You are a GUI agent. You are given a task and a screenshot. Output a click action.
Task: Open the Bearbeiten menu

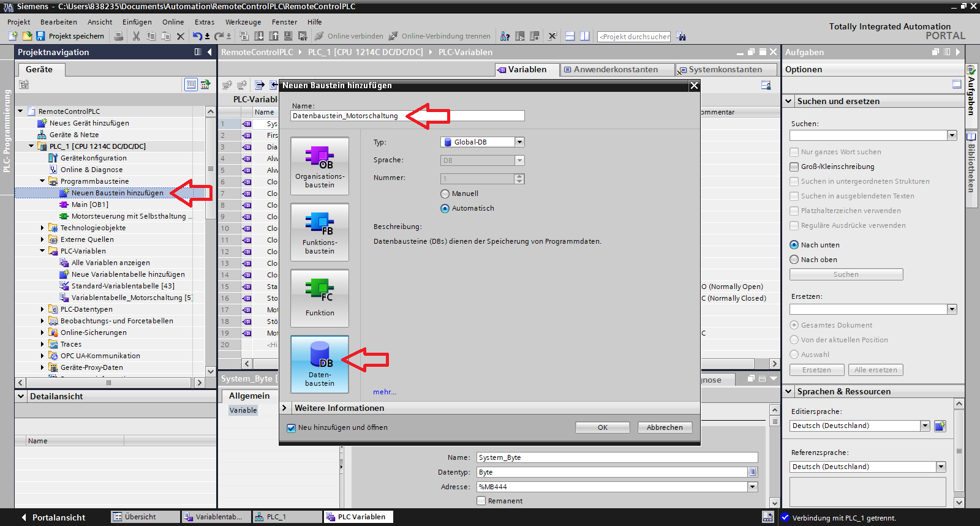pos(59,22)
